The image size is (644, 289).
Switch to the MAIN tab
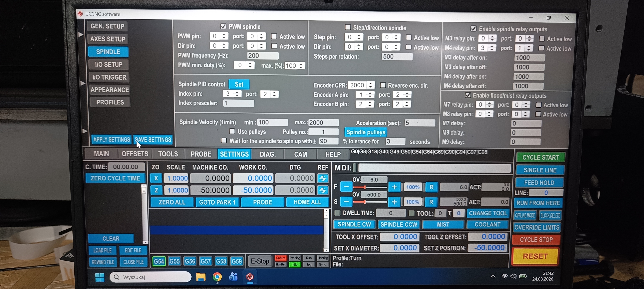coord(101,154)
